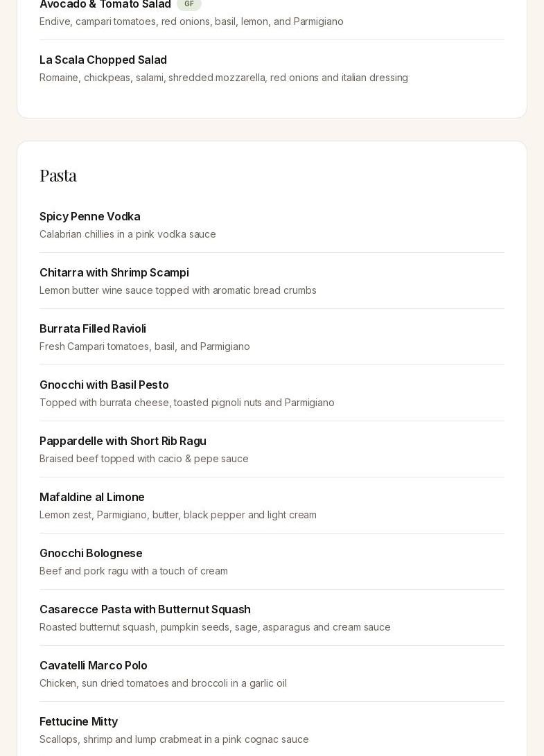Click the Pasta section heading

click(x=58, y=175)
